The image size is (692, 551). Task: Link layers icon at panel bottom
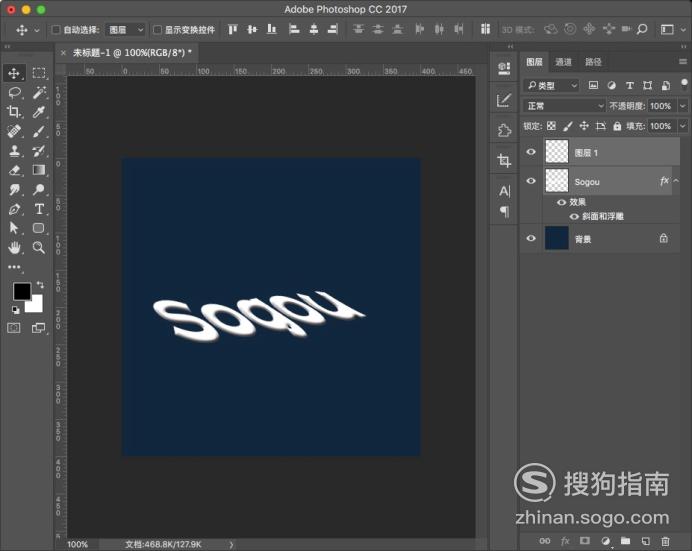(545, 541)
